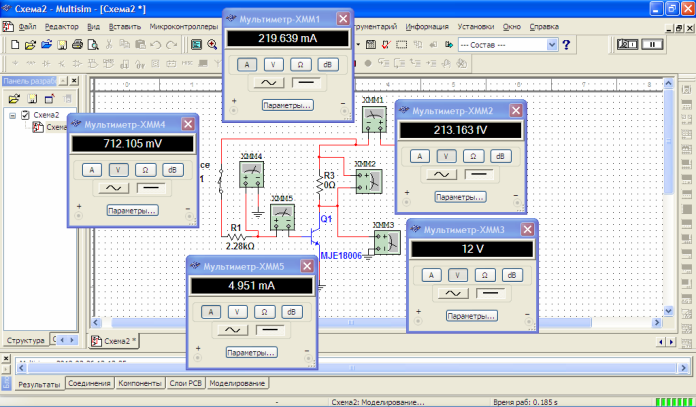Screen dimensions: 696x407
Task: Collapse the Схема2 tree node
Action: (x=12, y=115)
